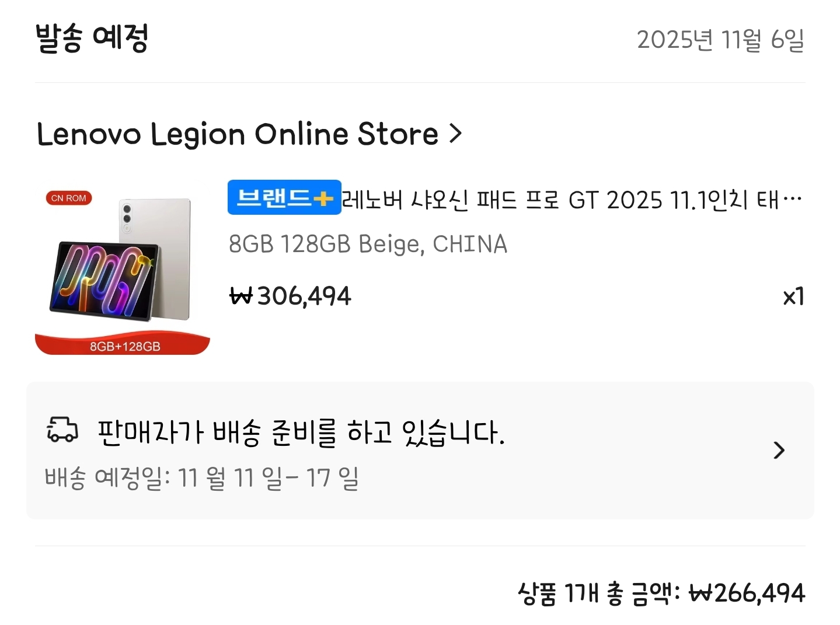The width and height of the screenshot is (840, 625).
Task: Open the 판매자가 배송 준비를 하고 있습니다 status
Action: click(301, 432)
